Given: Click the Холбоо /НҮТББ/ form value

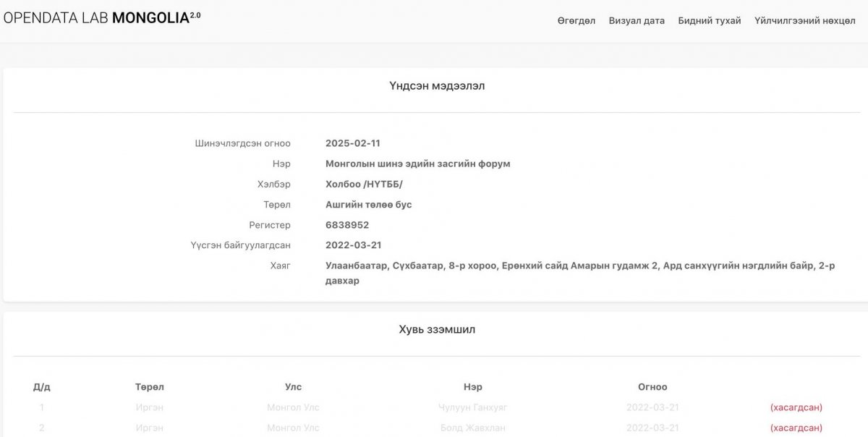Looking at the screenshot, I should pyautogui.click(x=364, y=184).
